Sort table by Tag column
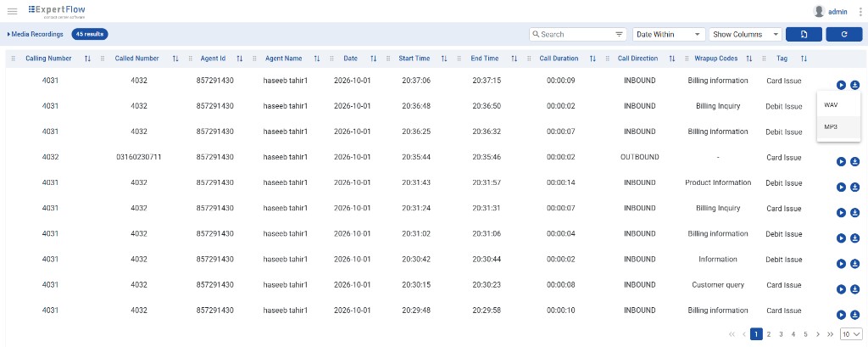The image size is (868, 347). tap(804, 59)
